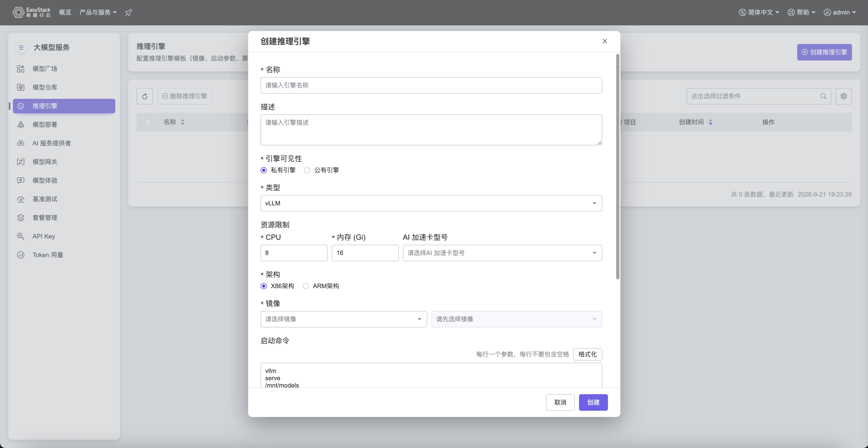This screenshot has height=448, width=868.
Task: Open the AI 加速卡型号 dropdown
Action: tap(502, 253)
